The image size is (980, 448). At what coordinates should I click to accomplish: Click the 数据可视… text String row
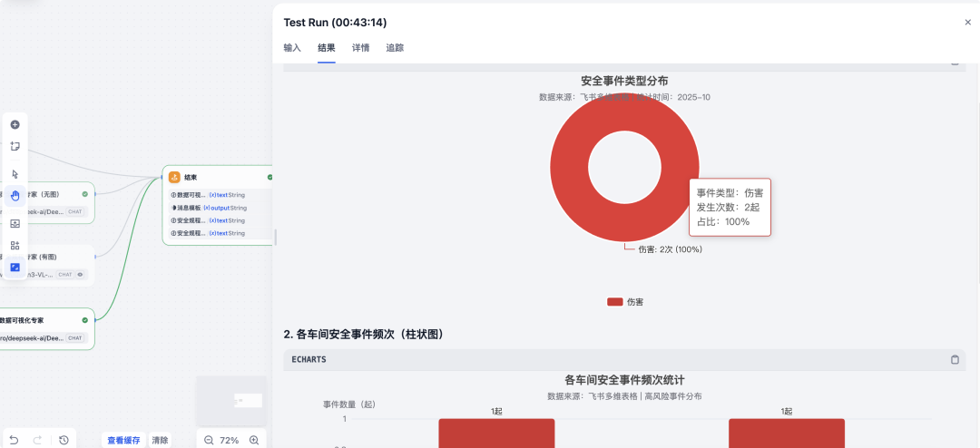click(219, 195)
